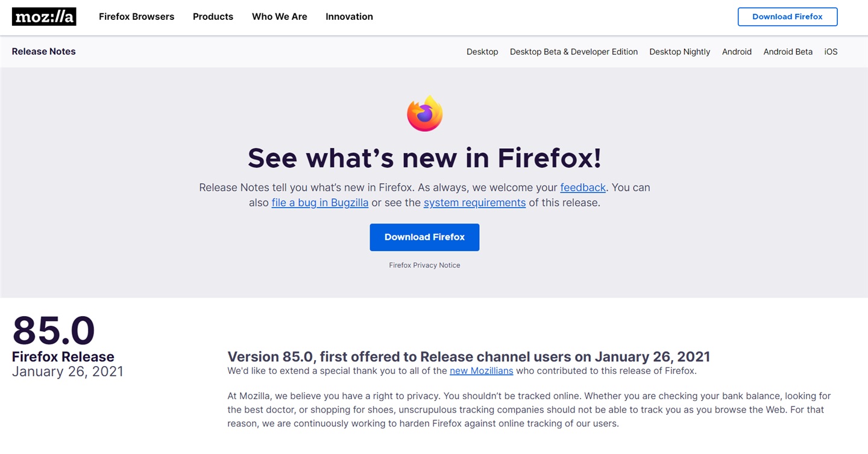Go to Release Notes home link
Viewport: 868px width, 454px height.
coord(44,52)
